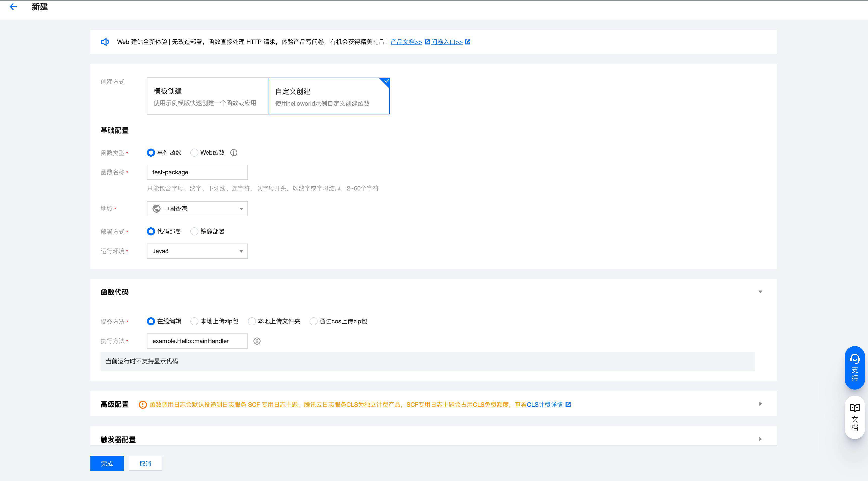Click the function name rule hint text
This screenshot has height=481, width=868.
(x=263, y=188)
